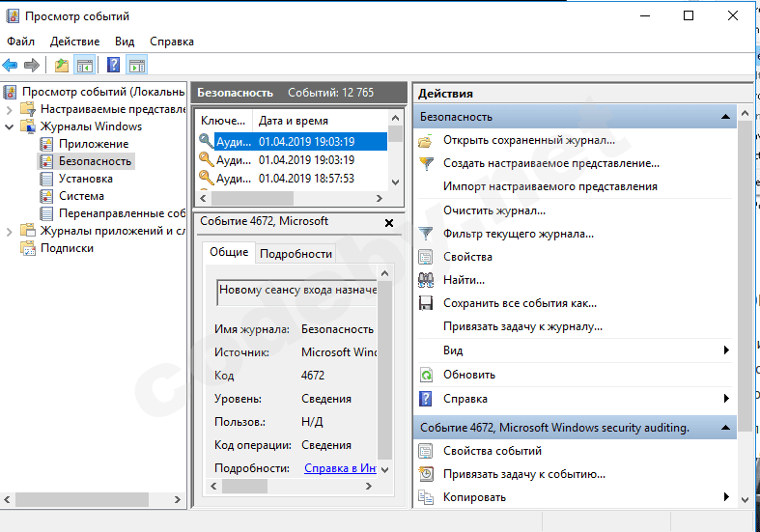Click the attach task to event clock icon
Image resolution: width=760 pixels, height=532 pixels.
[426, 474]
